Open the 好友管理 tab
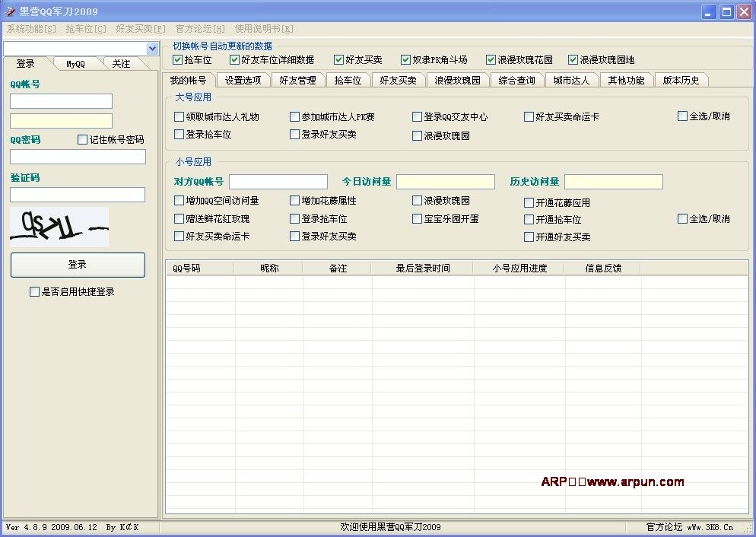 point(297,80)
